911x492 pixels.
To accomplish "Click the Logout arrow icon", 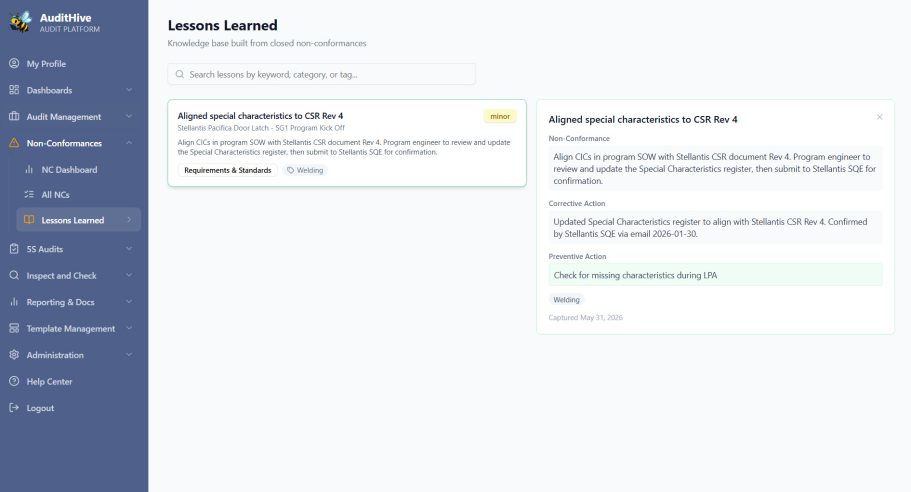I will point(14,408).
